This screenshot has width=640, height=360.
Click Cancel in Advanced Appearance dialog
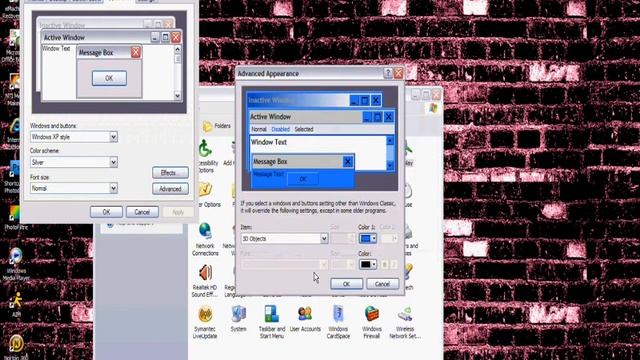tap(382, 284)
